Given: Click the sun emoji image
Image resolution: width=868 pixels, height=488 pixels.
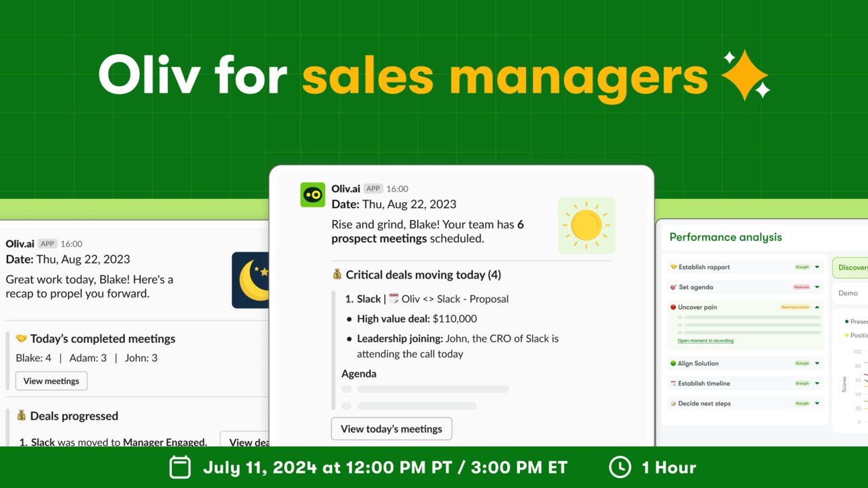Looking at the screenshot, I should (587, 226).
